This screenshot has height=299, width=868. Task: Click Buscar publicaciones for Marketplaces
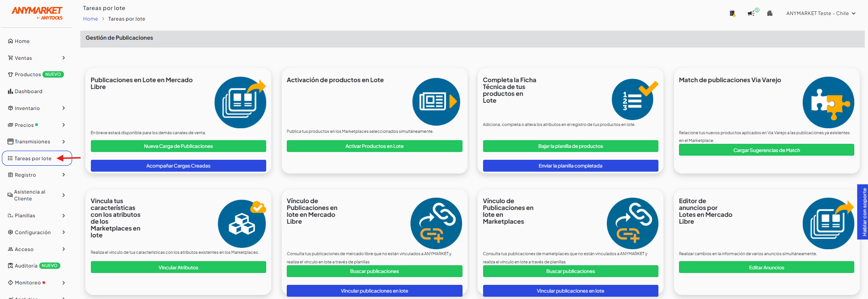tap(571, 271)
